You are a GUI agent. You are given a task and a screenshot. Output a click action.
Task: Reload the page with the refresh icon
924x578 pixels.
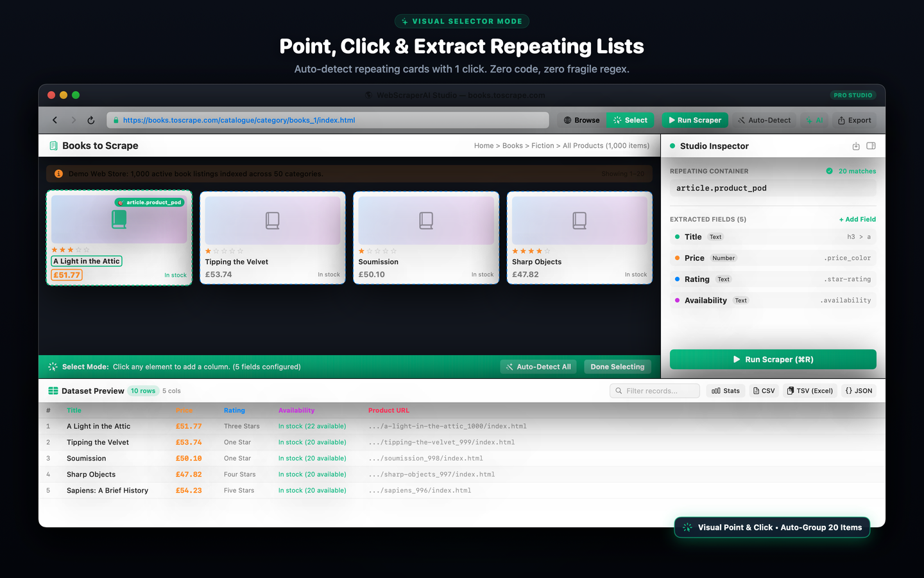pyautogui.click(x=91, y=120)
